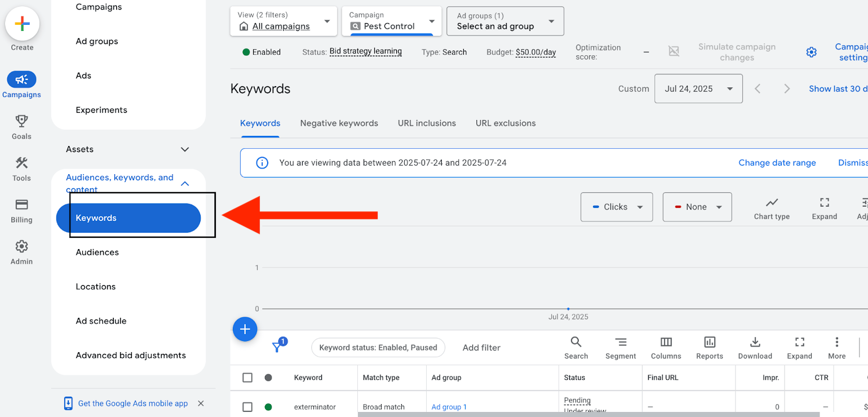Click the Keyword status filter chip
The height and width of the screenshot is (417, 868).
click(378, 348)
